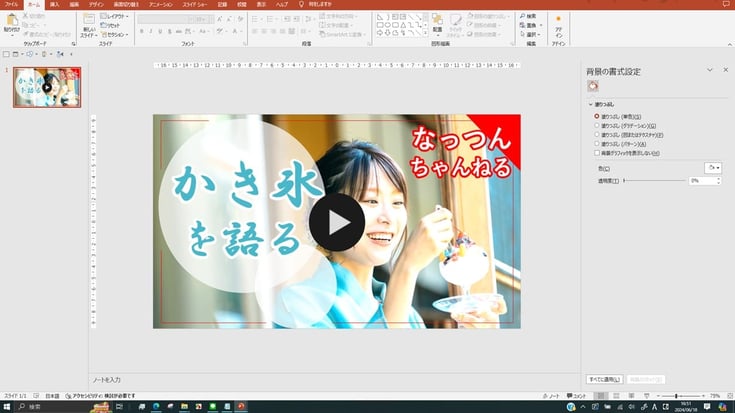Open the Layout (レイアウト) dropdown
This screenshot has width=735, height=413.
click(x=114, y=16)
